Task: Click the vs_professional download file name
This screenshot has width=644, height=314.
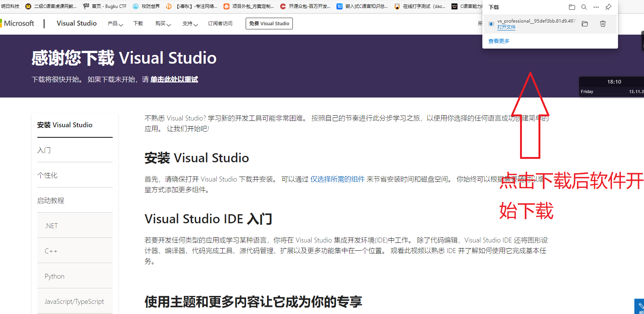Action: click(x=537, y=21)
